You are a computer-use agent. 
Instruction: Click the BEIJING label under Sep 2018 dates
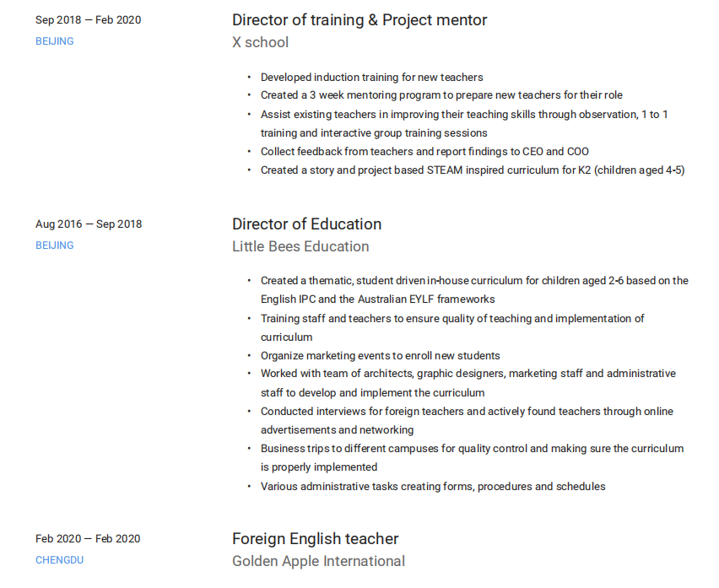pos(54,41)
